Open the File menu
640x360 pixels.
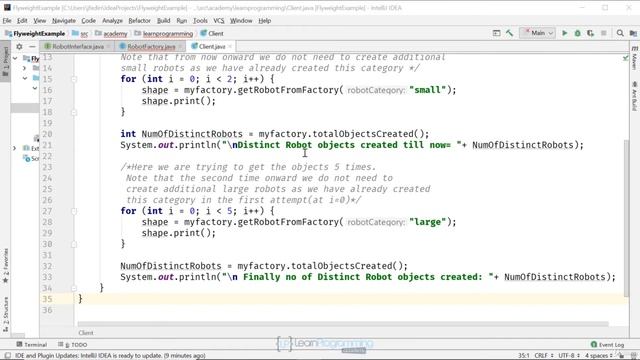pos(7,20)
